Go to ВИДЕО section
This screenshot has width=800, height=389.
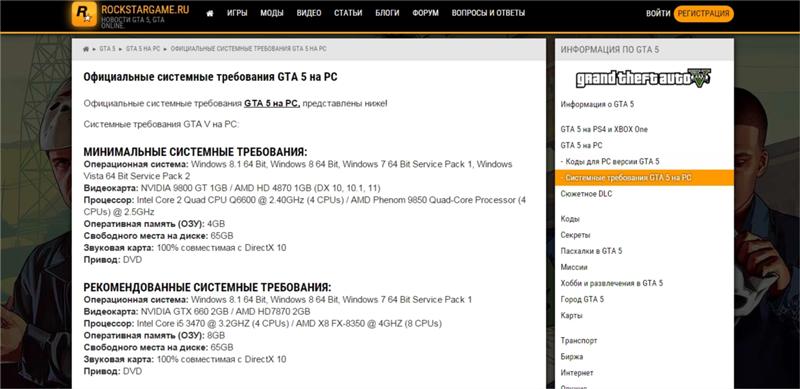pyautogui.click(x=309, y=13)
